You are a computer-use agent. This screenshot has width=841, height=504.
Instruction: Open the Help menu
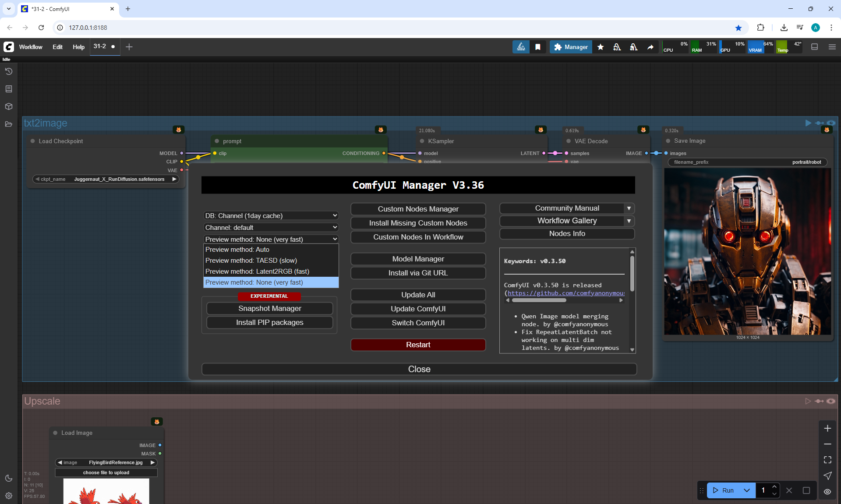(78, 47)
